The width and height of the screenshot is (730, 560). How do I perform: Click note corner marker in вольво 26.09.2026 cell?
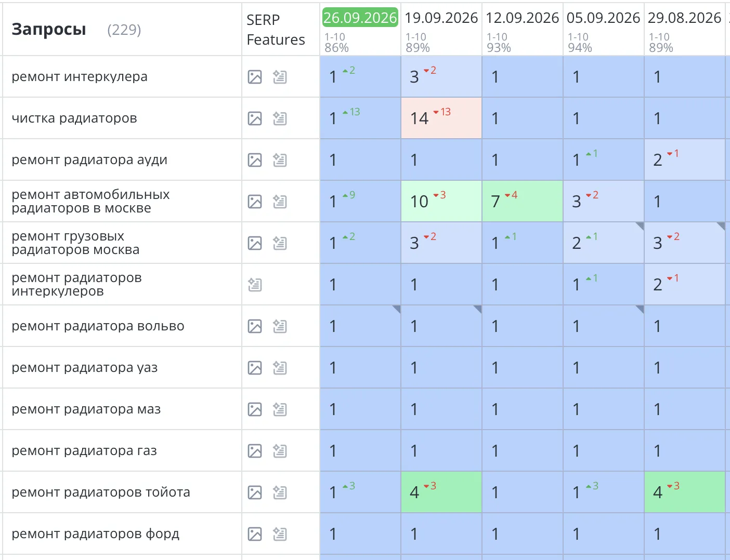pos(396,310)
